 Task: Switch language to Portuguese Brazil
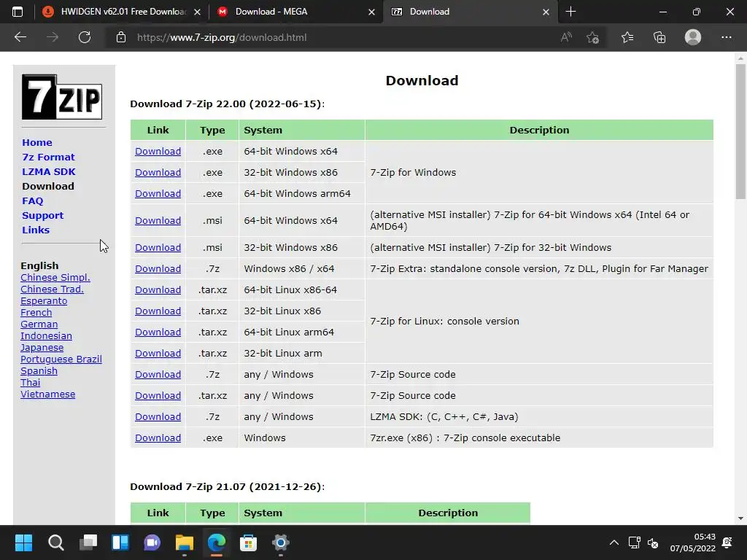click(61, 359)
